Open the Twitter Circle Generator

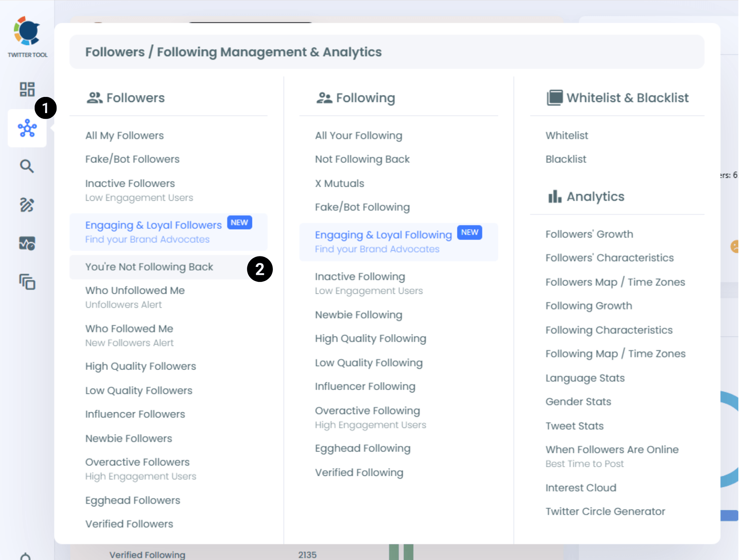(x=605, y=511)
